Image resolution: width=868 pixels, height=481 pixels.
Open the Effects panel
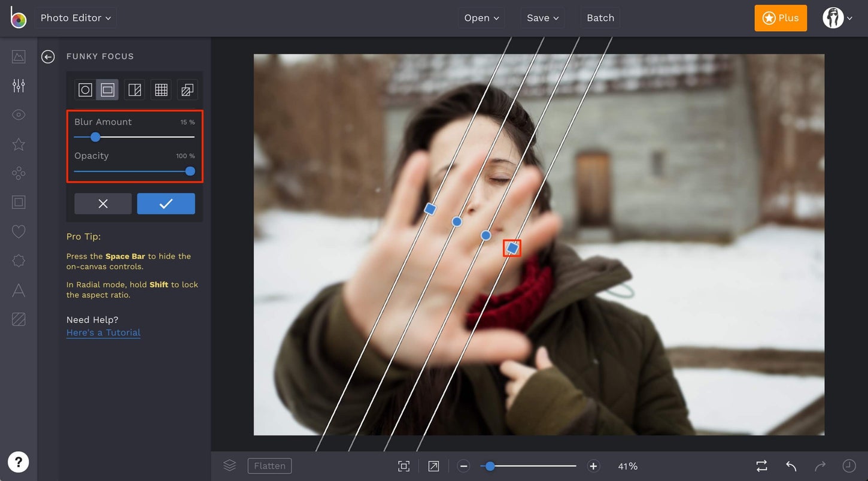[x=18, y=144]
